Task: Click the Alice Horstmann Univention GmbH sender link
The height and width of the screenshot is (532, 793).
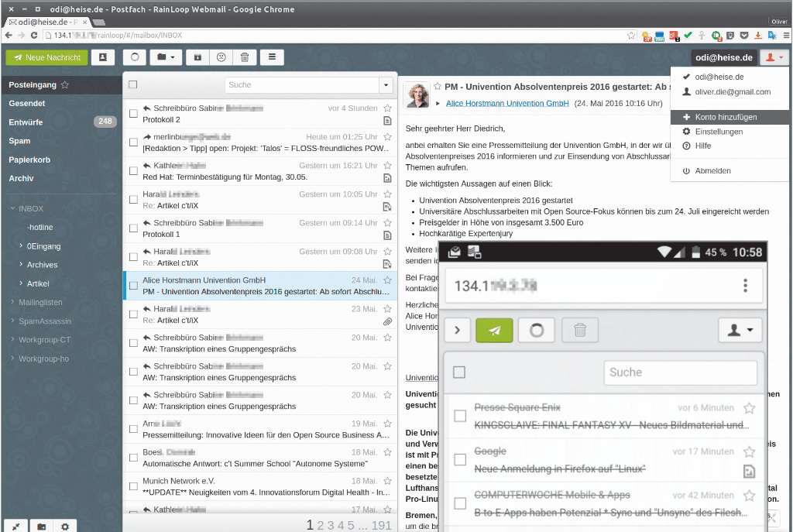Action: point(507,103)
